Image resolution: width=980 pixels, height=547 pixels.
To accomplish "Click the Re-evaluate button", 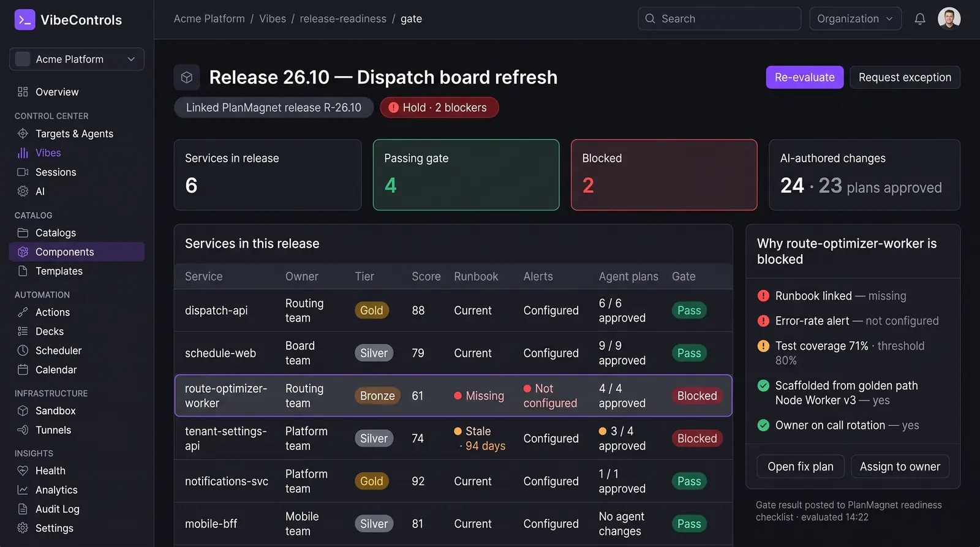I will pos(804,77).
